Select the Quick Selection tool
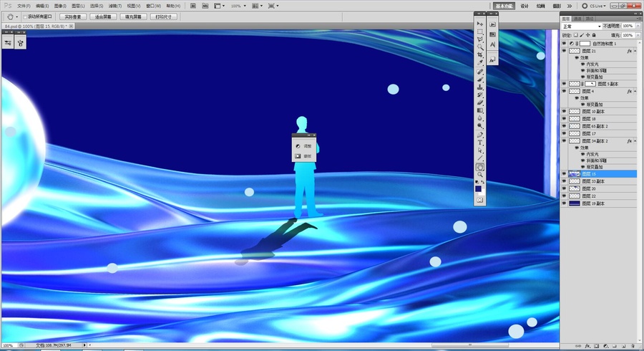Viewport: 644px width, 351px height. (x=479, y=47)
